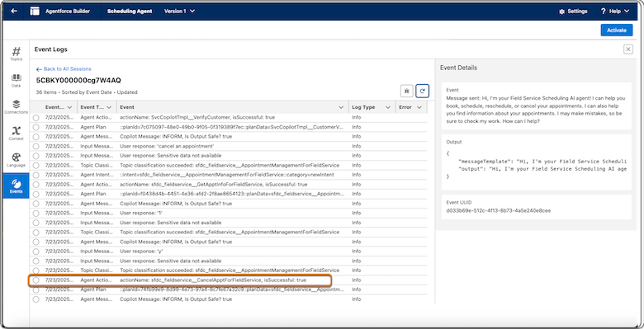Open the Event Date column menu chevron

pos(69,107)
